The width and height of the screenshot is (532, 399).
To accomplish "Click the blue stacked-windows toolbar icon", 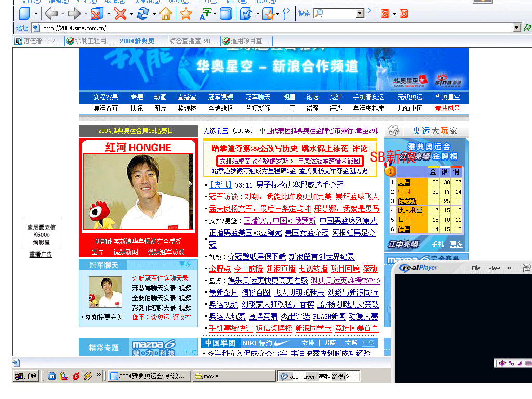I will point(225,14).
